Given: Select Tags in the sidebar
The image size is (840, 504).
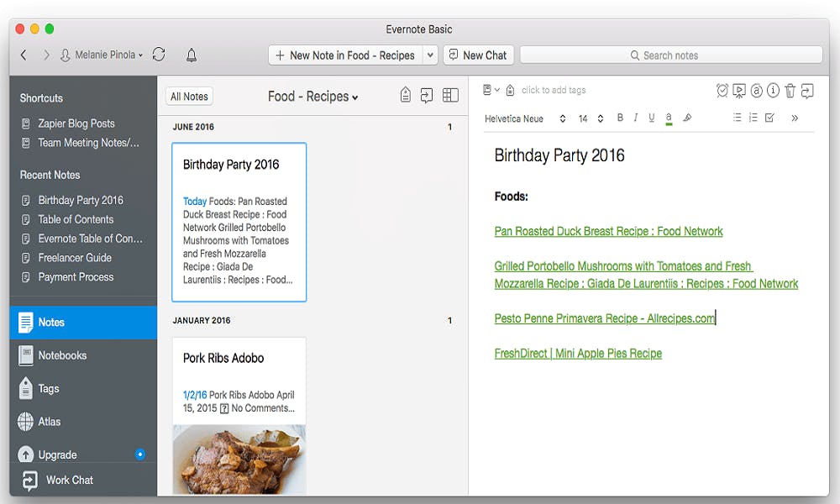Looking at the screenshot, I should 83,389.
